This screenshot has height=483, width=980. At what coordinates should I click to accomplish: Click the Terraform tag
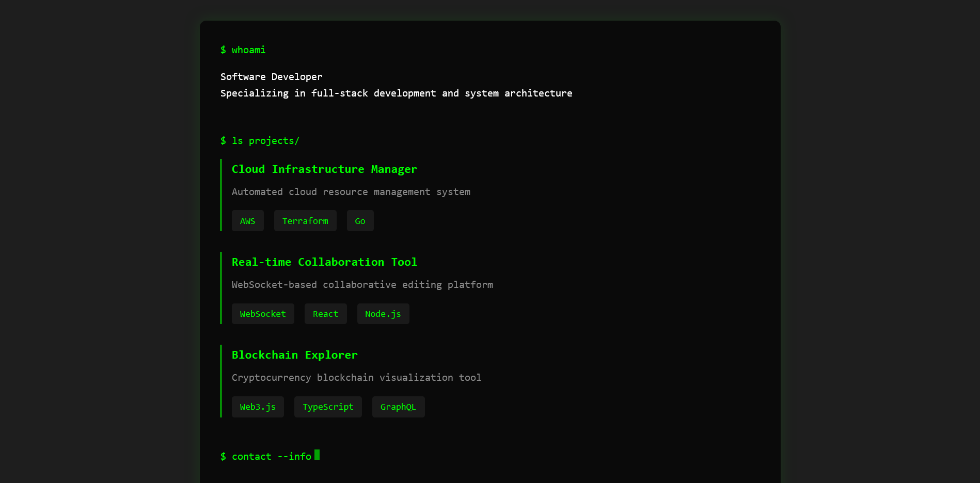pos(305,220)
